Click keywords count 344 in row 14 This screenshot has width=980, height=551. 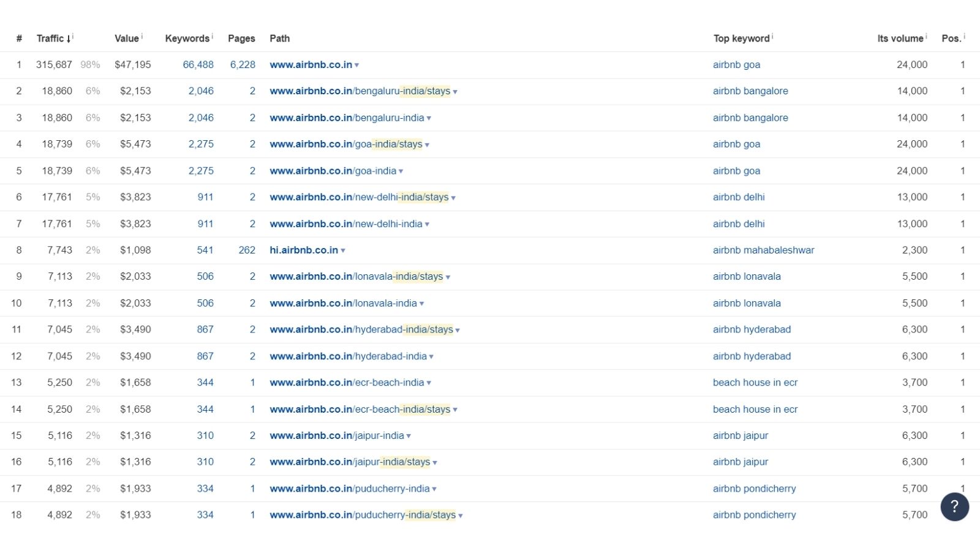(205, 409)
